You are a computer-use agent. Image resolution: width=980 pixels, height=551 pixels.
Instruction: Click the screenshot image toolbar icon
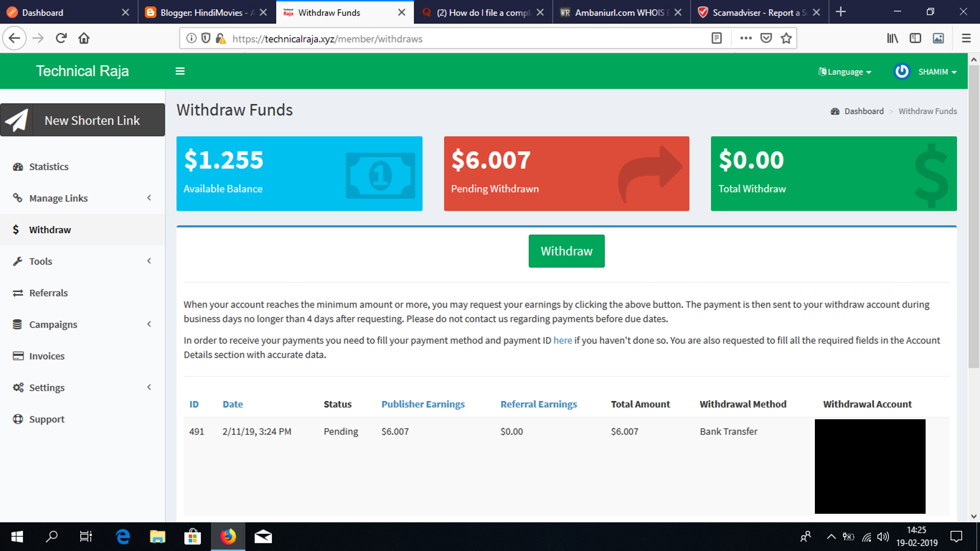click(x=938, y=38)
